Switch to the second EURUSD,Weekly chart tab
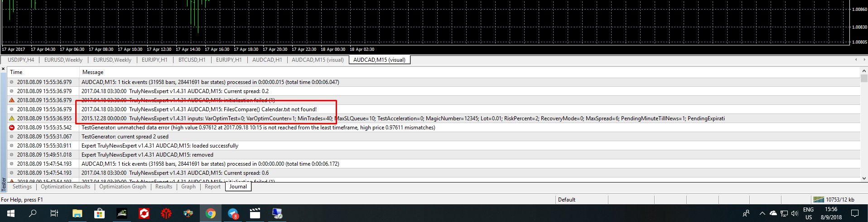The height and width of the screenshot is (222, 868). (112, 60)
